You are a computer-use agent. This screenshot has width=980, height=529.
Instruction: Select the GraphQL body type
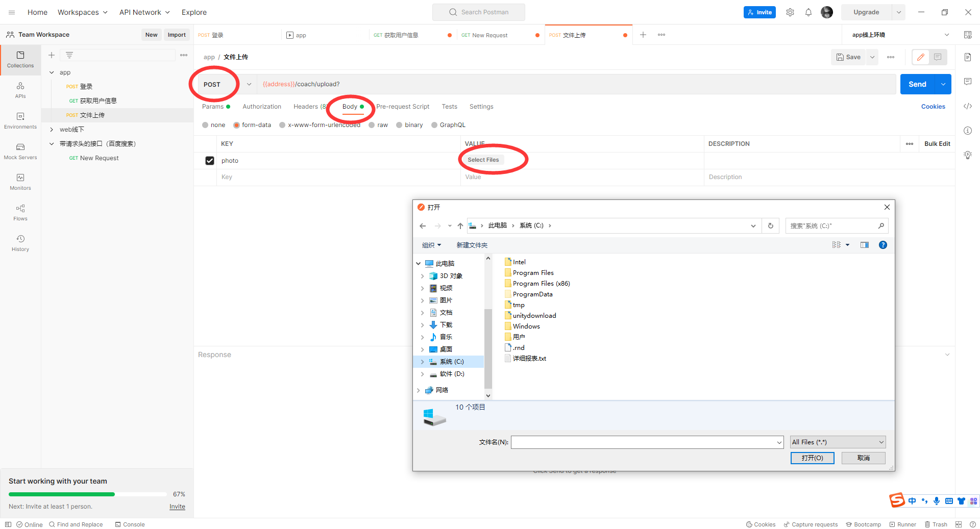pos(434,125)
